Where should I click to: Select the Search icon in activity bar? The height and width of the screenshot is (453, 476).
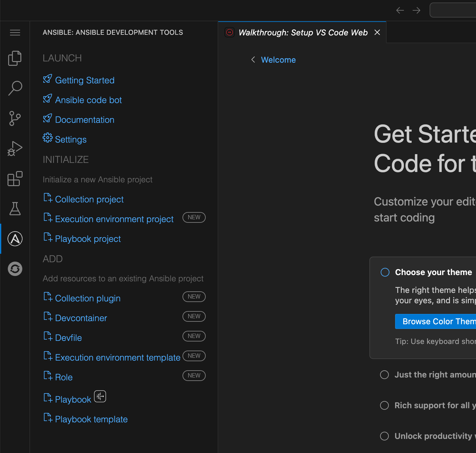pos(15,88)
